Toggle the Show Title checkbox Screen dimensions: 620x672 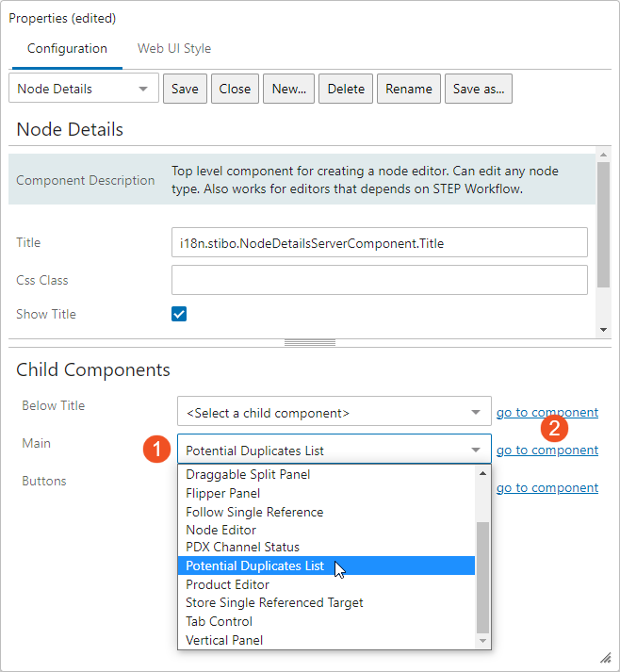pyautogui.click(x=179, y=314)
